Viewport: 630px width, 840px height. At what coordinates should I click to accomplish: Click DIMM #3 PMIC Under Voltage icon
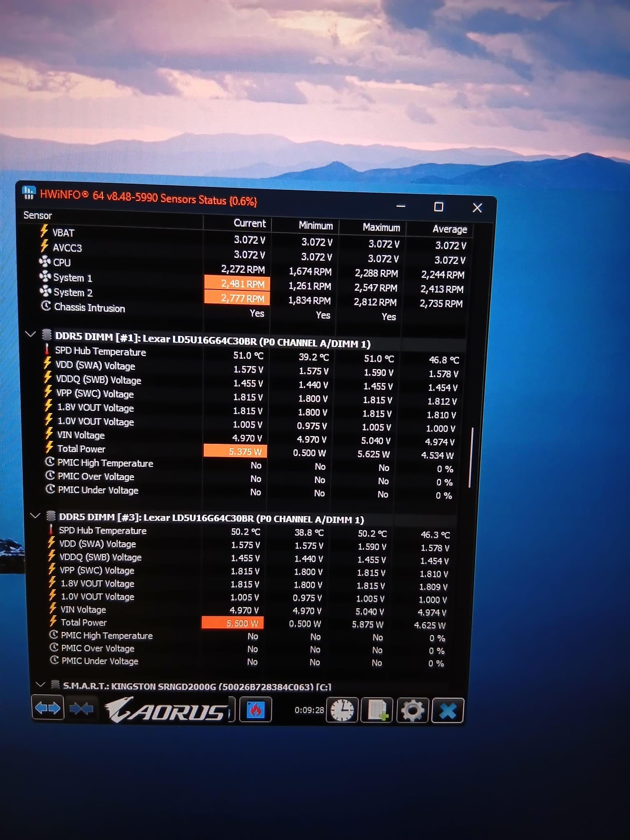pyautogui.click(x=54, y=660)
